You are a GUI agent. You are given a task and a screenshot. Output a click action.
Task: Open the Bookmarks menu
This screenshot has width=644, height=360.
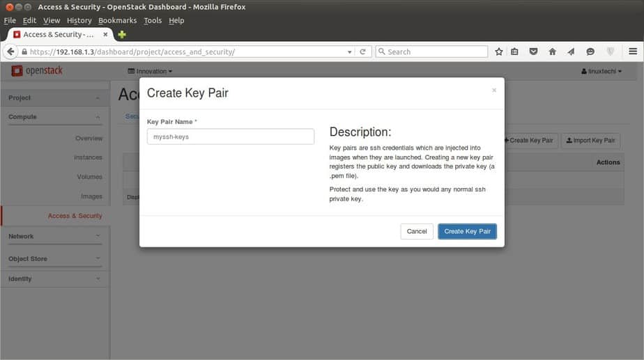click(118, 20)
